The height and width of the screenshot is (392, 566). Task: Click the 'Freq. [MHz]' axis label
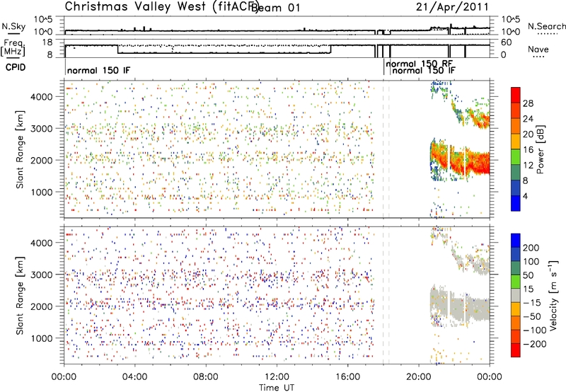coord(13,48)
